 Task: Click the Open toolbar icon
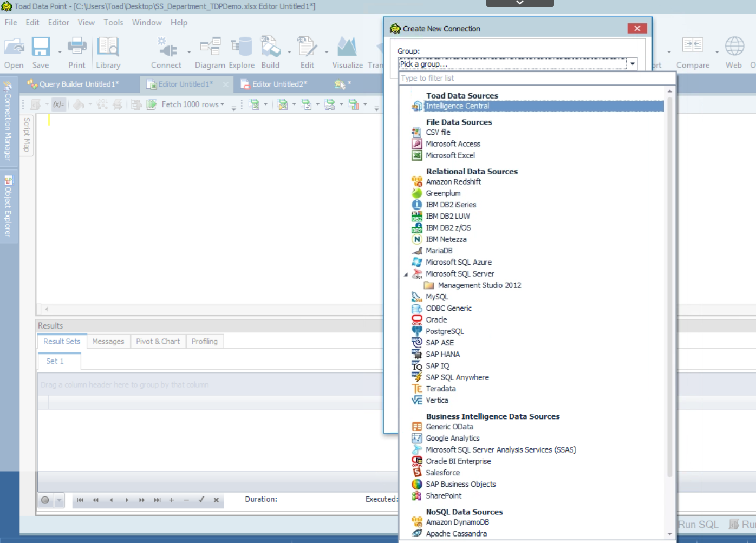pos(14,53)
